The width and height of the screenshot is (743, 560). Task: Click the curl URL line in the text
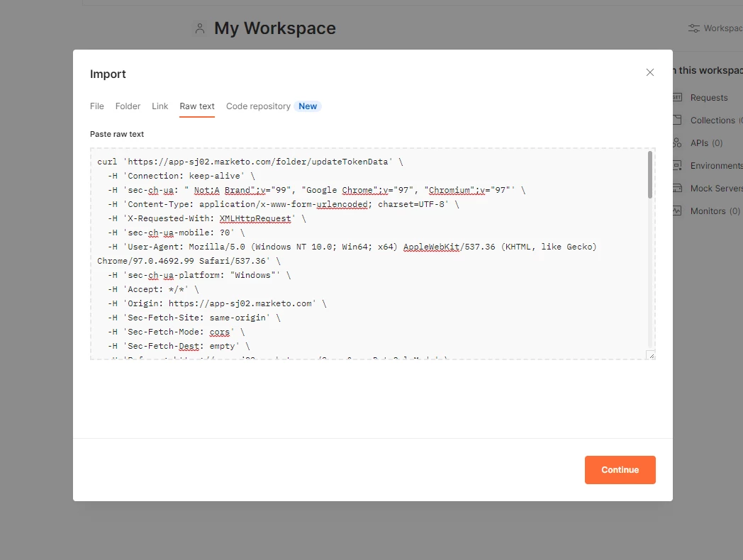tap(250, 162)
